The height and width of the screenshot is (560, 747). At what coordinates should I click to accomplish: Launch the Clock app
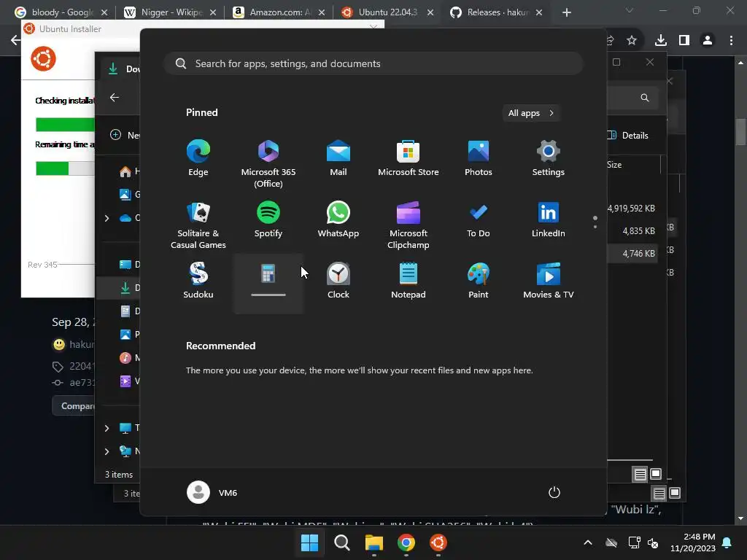(338, 281)
